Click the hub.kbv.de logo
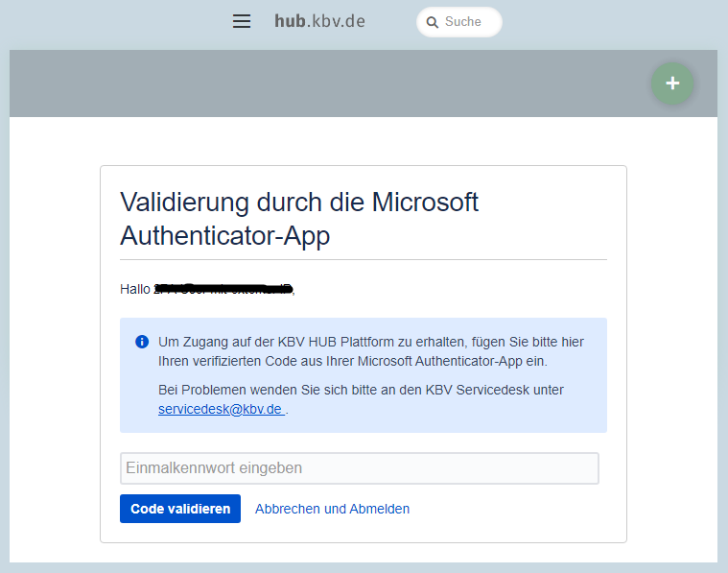728x573 pixels. click(x=319, y=21)
